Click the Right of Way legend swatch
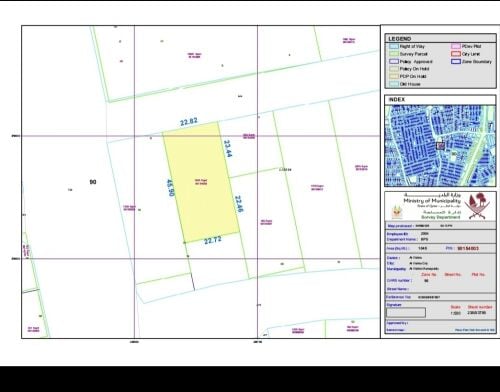Image resolution: width=500 pixels, height=392 pixels. click(394, 46)
